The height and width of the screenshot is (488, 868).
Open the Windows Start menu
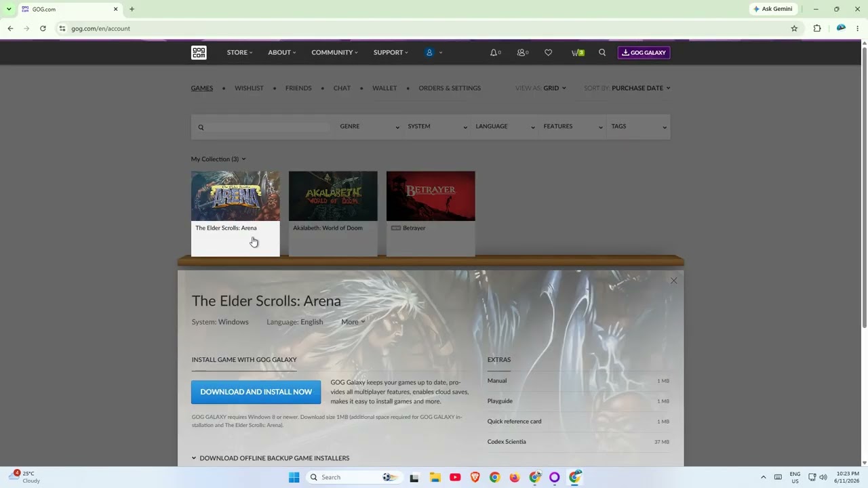pyautogui.click(x=294, y=477)
